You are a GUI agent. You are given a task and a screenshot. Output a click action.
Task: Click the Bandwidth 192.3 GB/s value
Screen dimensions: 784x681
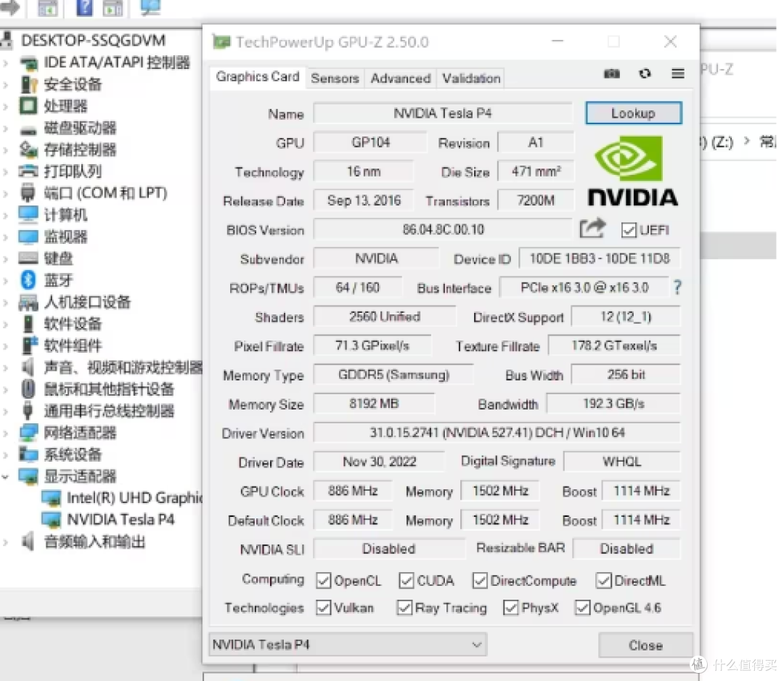click(x=613, y=404)
